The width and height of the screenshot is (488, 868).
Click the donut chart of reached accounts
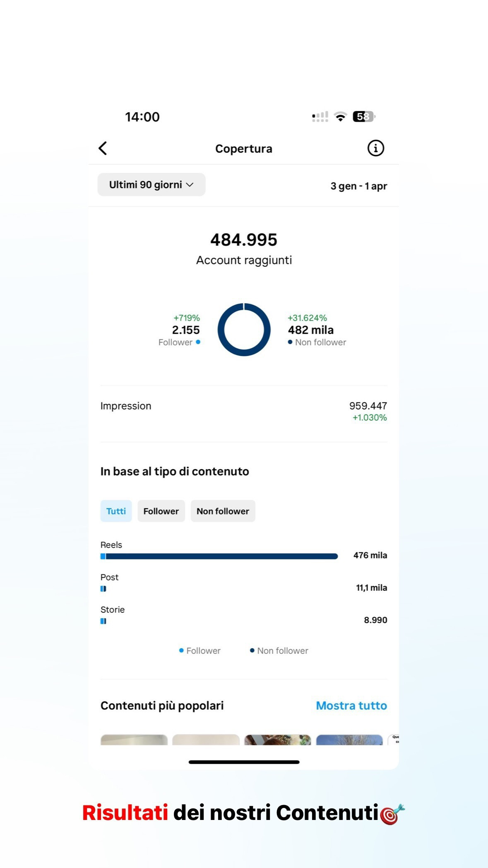pyautogui.click(x=244, y=330)
